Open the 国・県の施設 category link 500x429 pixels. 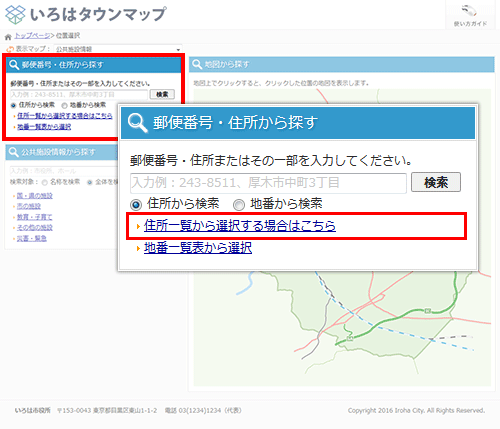click(35, 195)
